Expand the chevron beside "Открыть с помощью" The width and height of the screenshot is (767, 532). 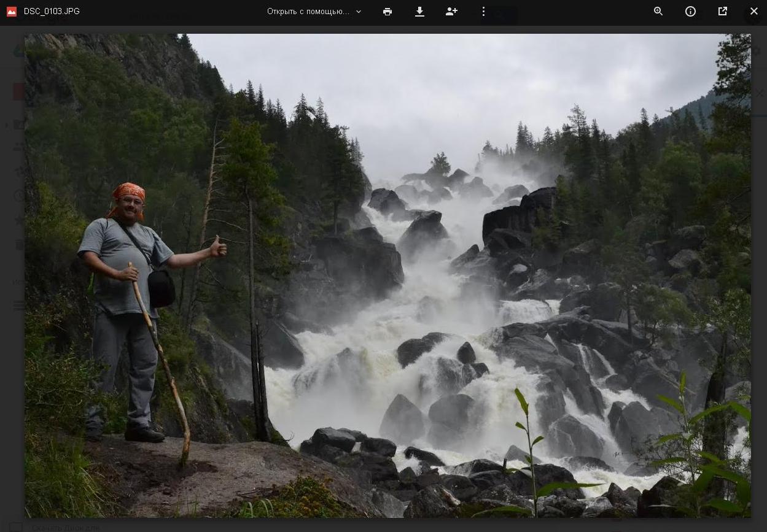click(359, 12)
